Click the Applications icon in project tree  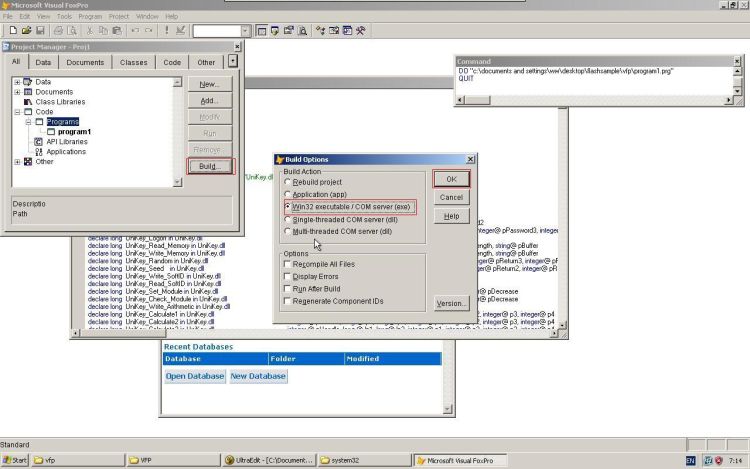coord(38,152)
